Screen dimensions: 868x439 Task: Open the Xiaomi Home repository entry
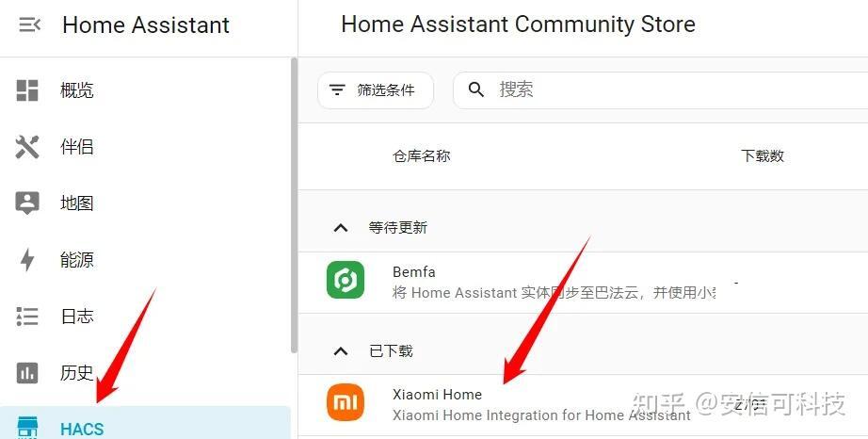pos(583,404)
